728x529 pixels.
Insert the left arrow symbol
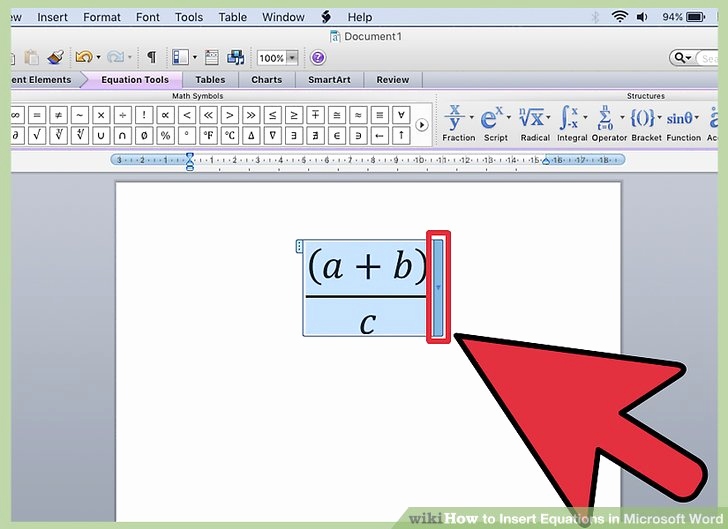click(380, 136)
